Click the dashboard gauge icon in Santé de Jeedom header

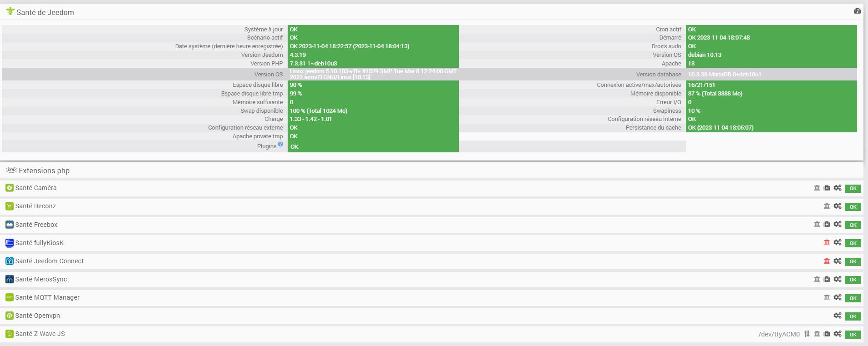pyautogui.click(x=857, y=11)
